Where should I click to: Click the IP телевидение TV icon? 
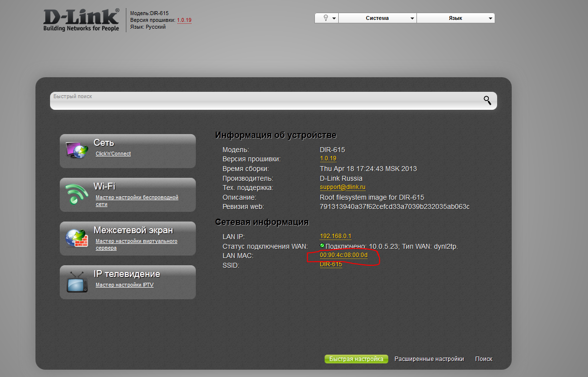point(77,282)
